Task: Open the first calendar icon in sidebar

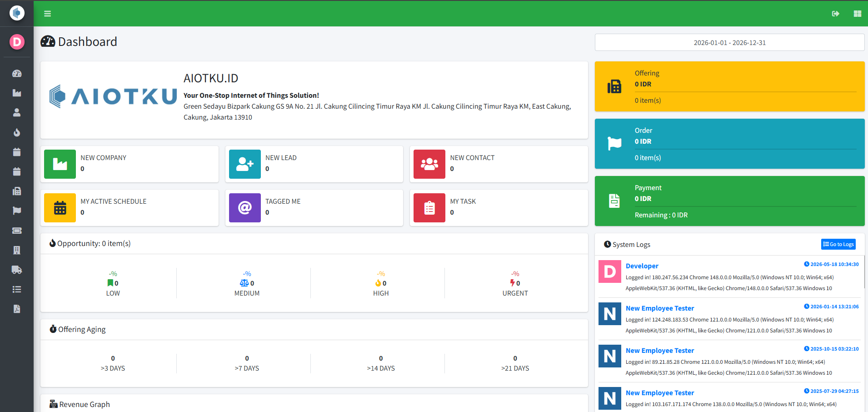Action: 17,152
